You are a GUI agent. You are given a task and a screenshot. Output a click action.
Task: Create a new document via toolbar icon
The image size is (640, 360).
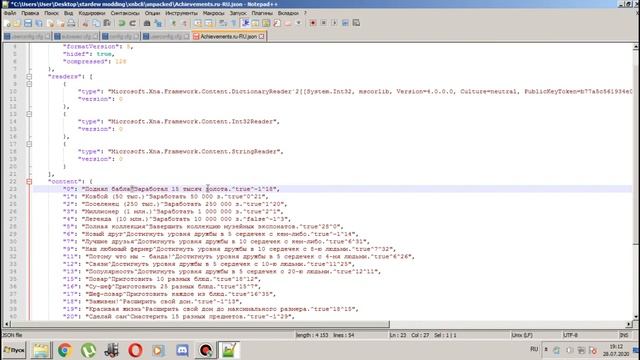[x=7, y=23]
